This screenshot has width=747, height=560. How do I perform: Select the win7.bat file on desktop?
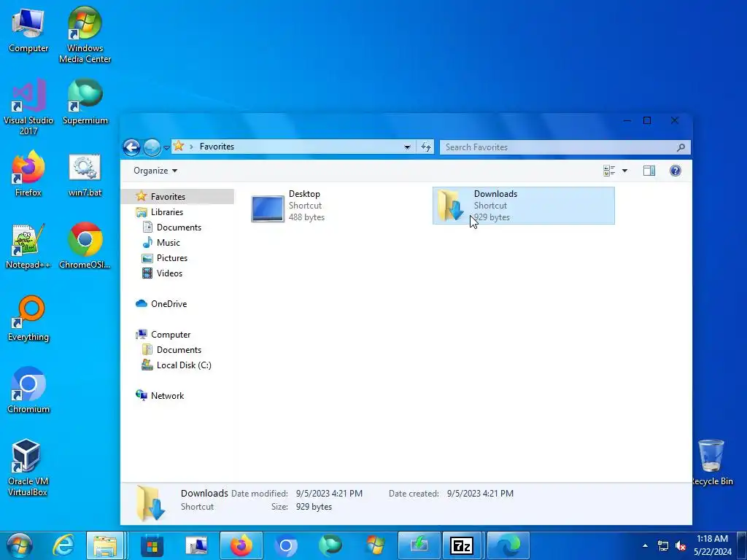tap(85, 175)
